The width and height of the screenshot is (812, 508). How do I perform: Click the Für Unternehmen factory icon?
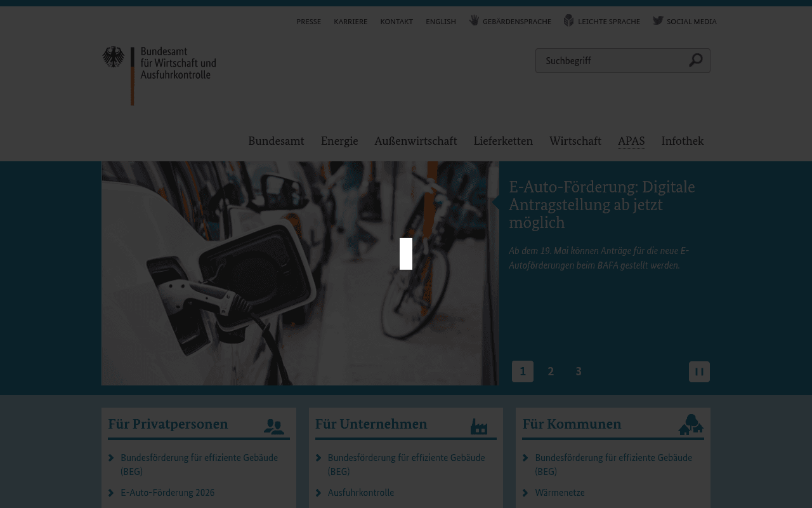click(x=479, y=426)
